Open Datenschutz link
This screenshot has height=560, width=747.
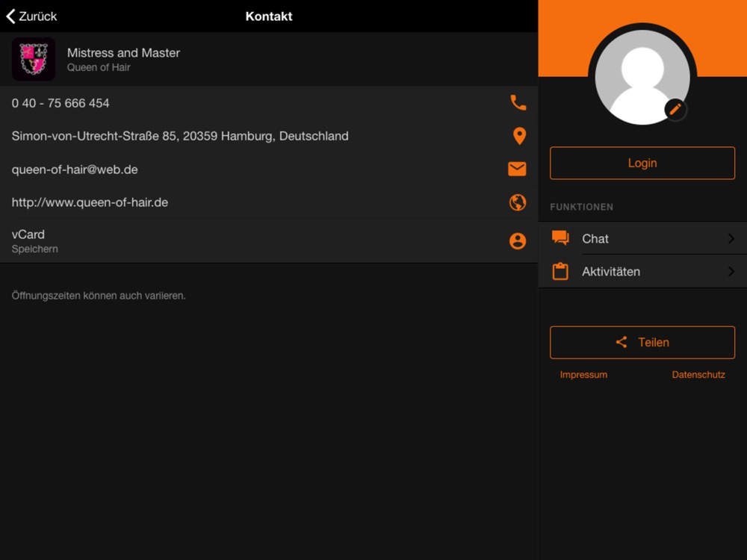tap(698, 375)
